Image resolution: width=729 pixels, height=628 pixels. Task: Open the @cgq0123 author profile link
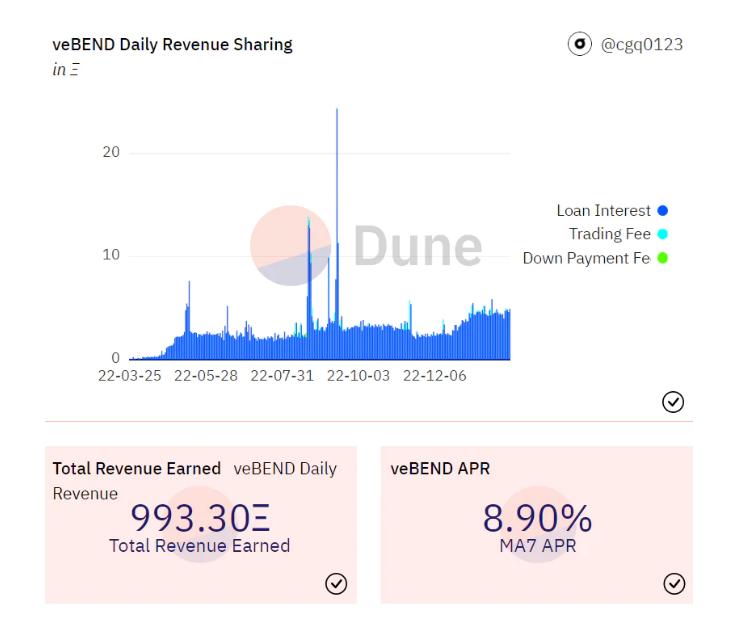pos(641,44)
